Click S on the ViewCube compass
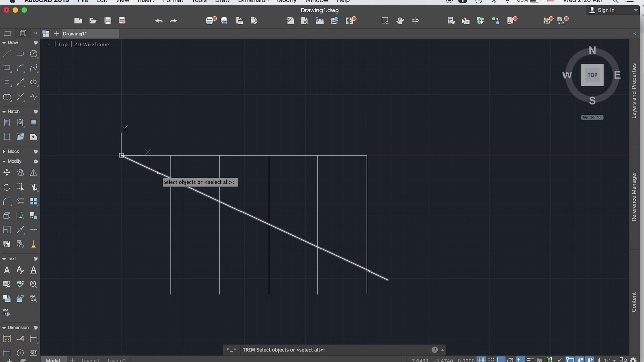Viewport: 644px width, 362px height. (592, 101)
